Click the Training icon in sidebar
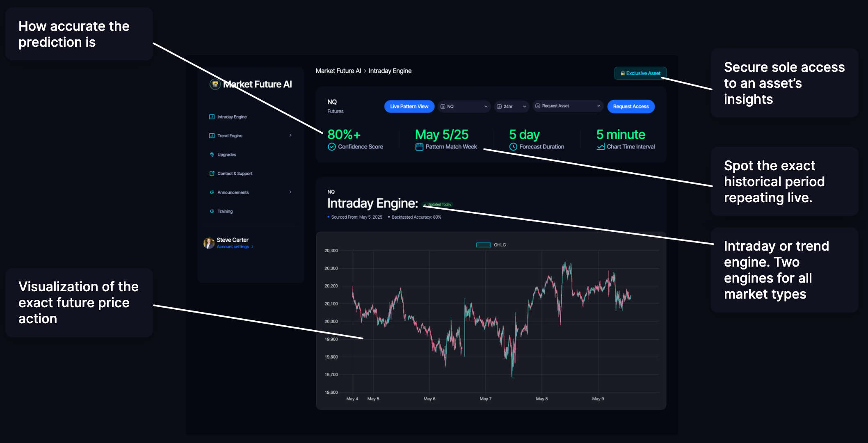Image resolution: width=868 pixels, height=443 pixels. pyautogui.click(x=212, y=211)
